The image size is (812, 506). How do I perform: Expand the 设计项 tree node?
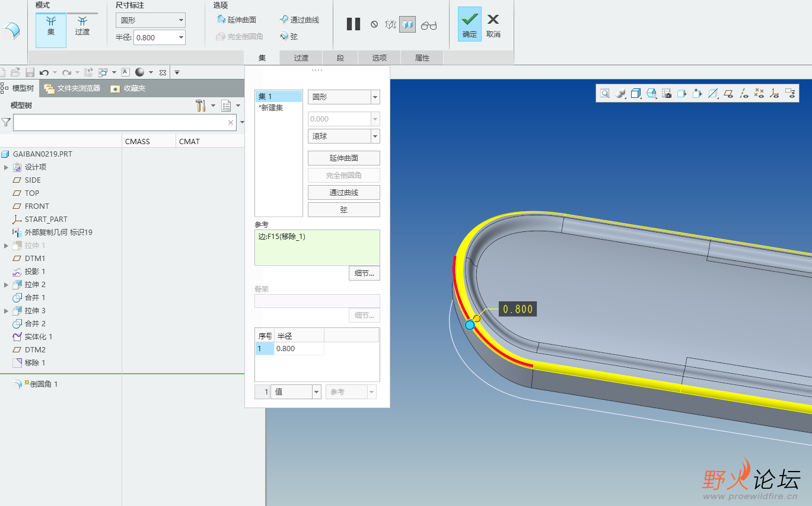click(x=6, y=167)
